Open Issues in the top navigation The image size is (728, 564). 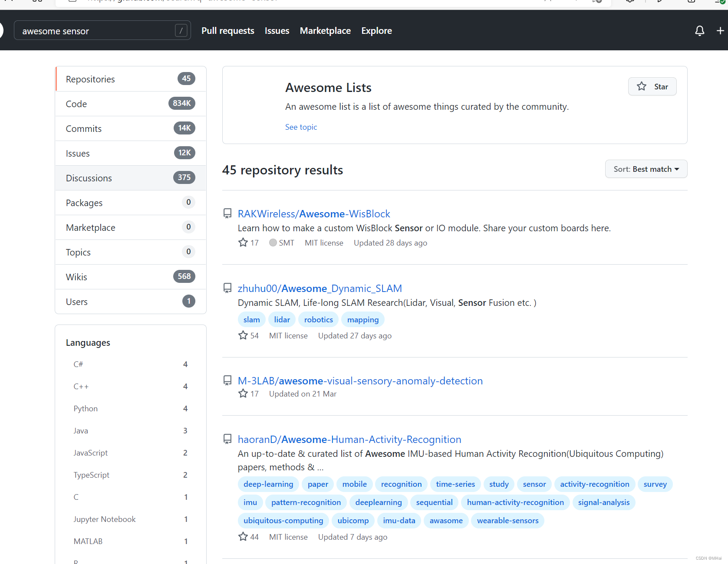coord(277,31)
